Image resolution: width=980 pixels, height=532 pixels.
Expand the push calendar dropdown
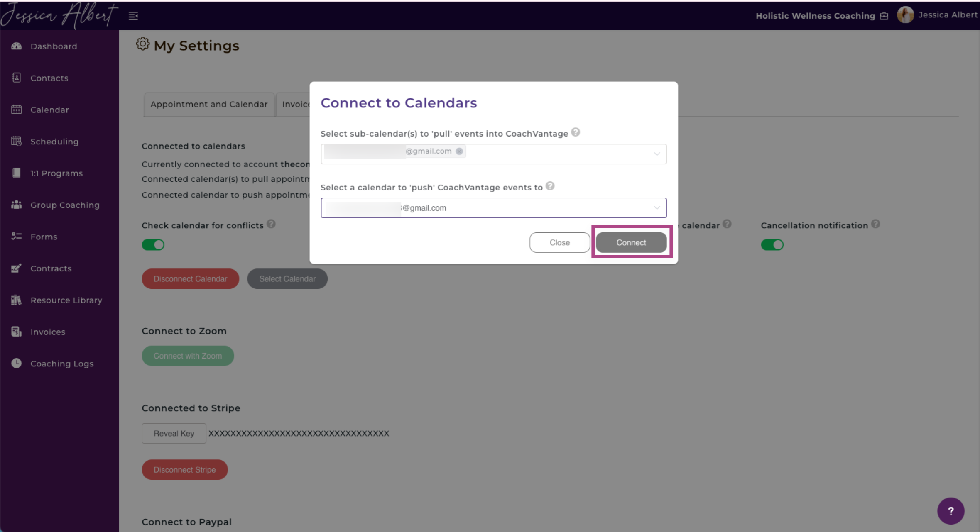pos(493,208)
